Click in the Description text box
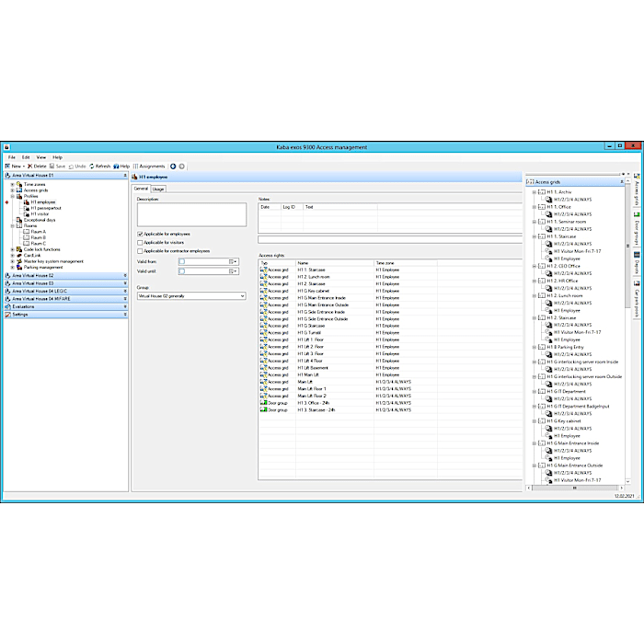This screenshot has height=644, width=644. (x=191, y=214)
